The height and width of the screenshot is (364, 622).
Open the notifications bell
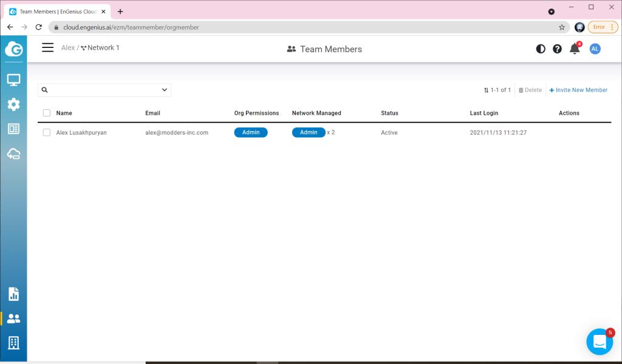coord(575,49)
